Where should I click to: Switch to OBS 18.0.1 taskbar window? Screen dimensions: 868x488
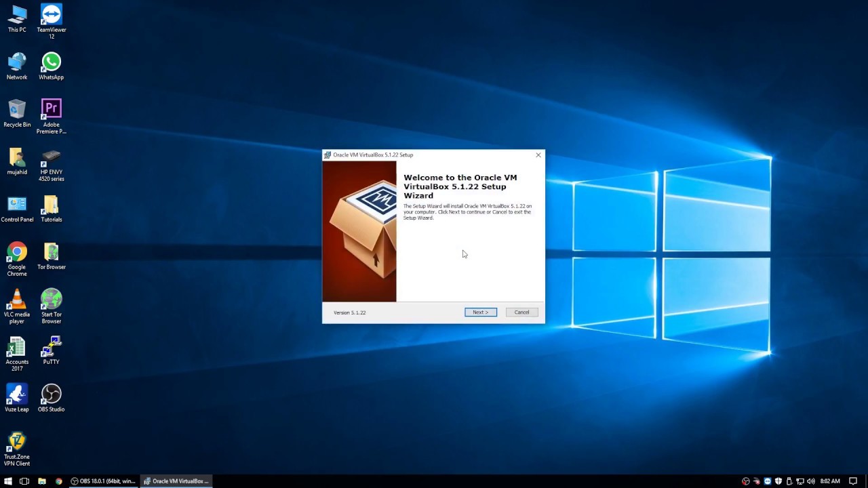click(104, 481)
